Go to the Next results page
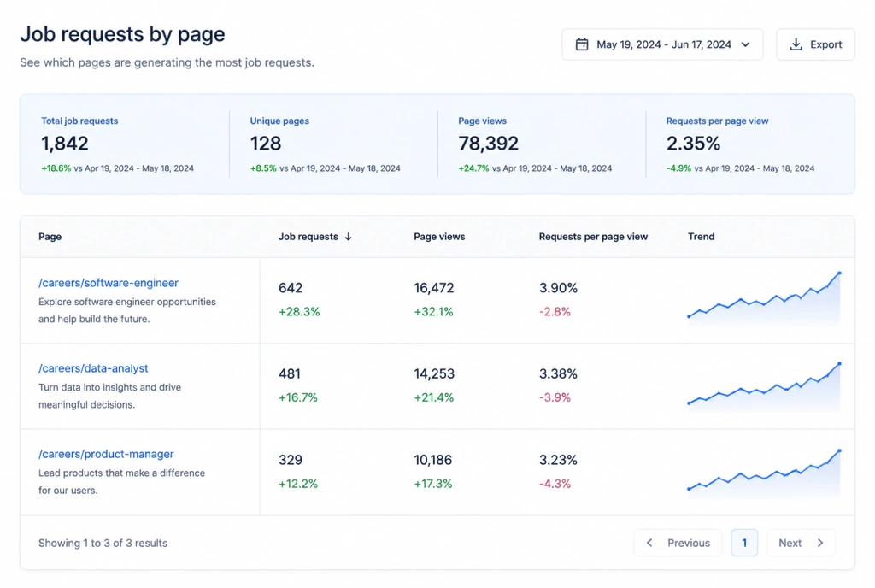Viewport: 875px width, 588px height. point(802,543)
